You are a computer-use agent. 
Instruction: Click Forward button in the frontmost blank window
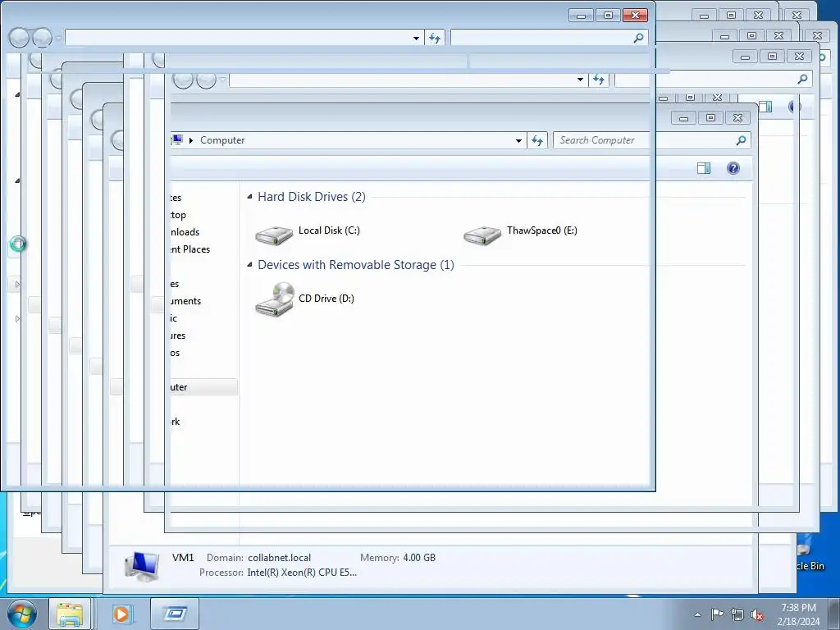43,38
